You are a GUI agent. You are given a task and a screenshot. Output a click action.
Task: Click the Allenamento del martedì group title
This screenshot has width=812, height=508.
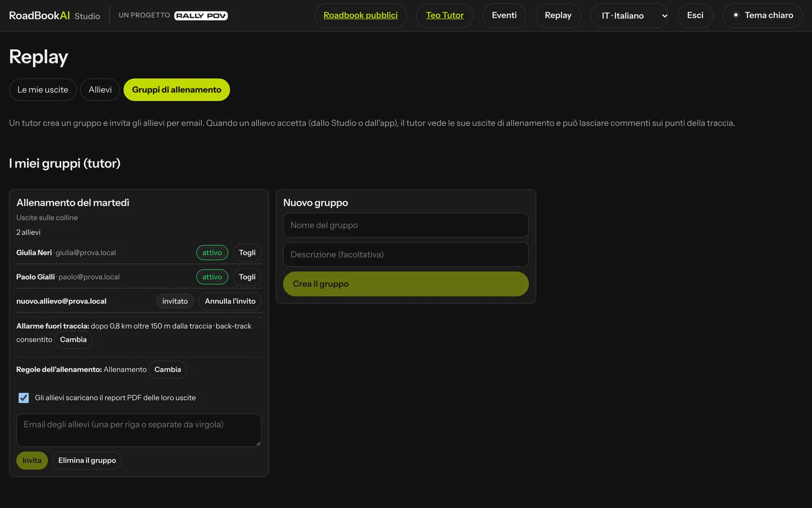click(73, 203)
